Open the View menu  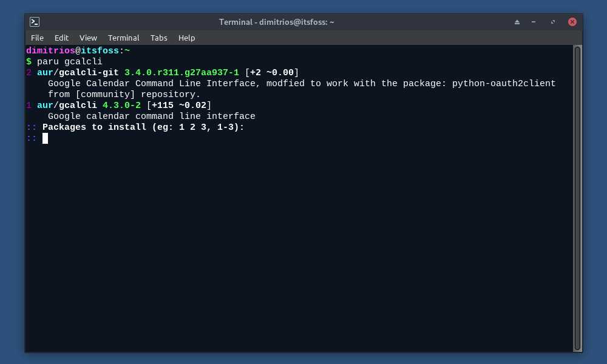tap(88, 38)
